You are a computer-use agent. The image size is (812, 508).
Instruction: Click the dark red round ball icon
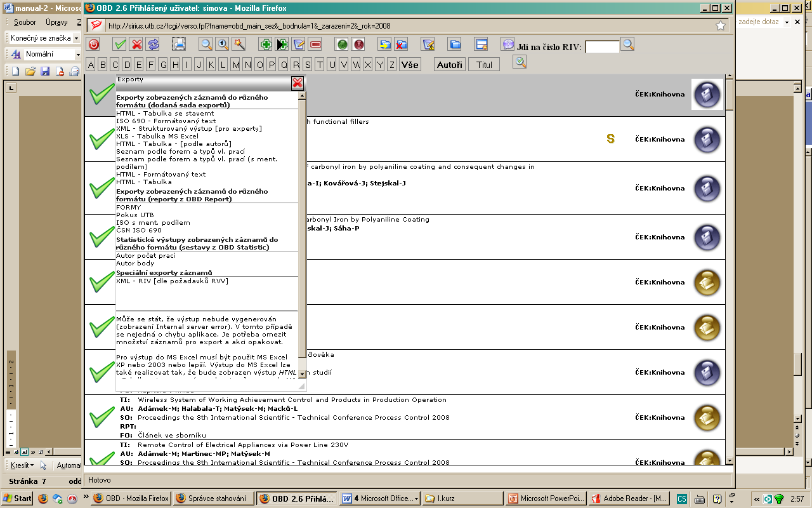pos(358,44)
